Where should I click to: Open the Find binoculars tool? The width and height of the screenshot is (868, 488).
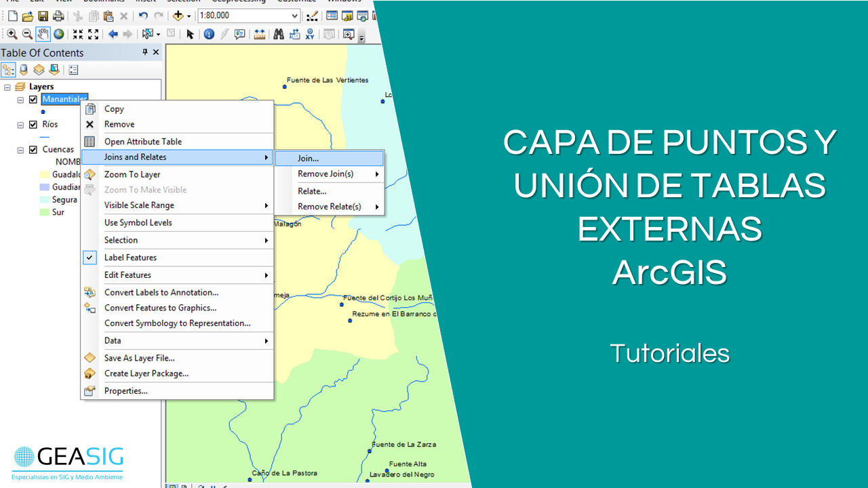(279, 34)
